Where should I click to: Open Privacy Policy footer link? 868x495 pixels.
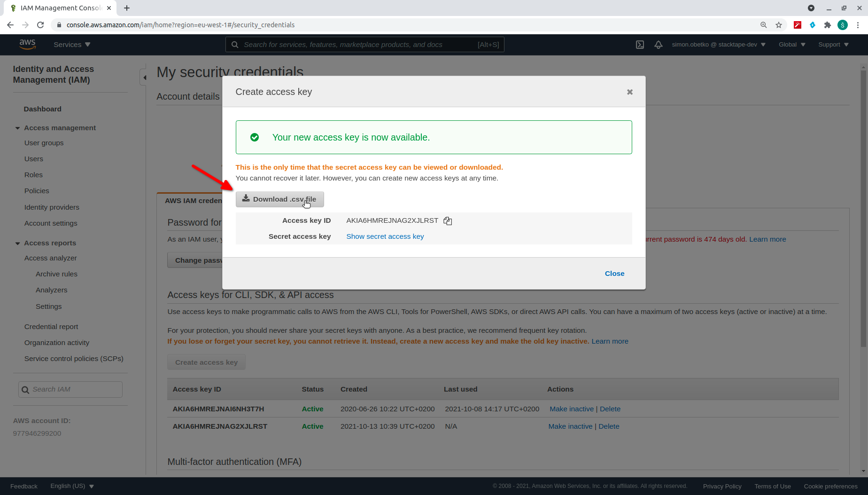(722, 486)
